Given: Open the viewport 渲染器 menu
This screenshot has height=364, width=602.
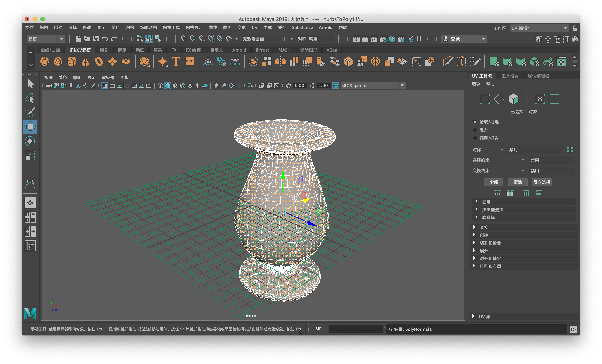Looking at the screenshot, I should [x=108, y=78].
